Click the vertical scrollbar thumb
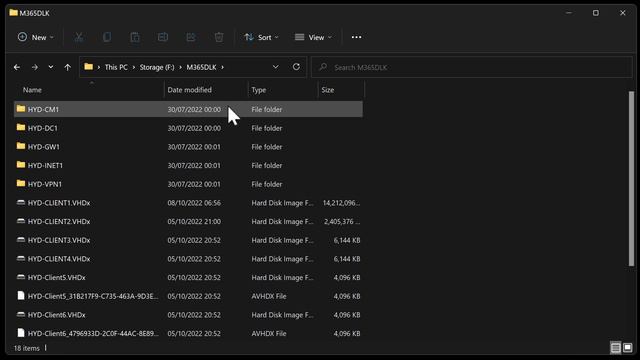640x360 pixels. pyautogui.click(x=631, y=179)
